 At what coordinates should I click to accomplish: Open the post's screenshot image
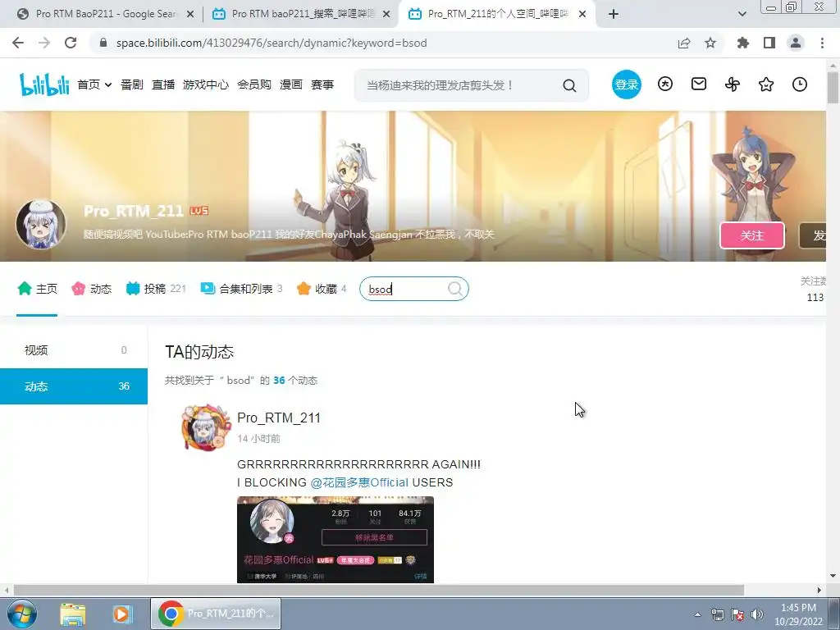click(x=336, y=540)
